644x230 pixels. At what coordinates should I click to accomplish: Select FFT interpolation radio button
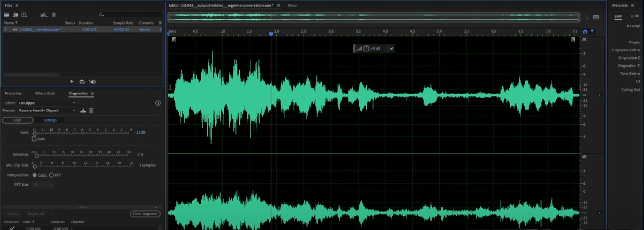(x=52, y=175)
